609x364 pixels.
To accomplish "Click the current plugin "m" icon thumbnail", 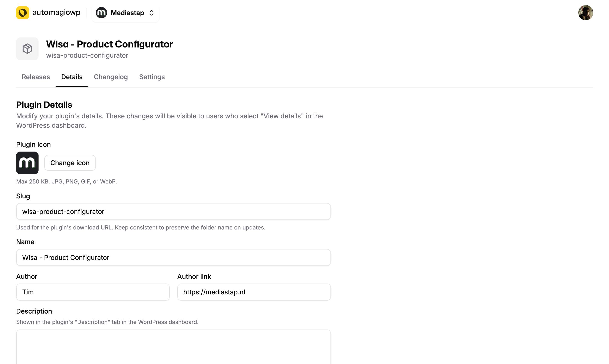I will [x=27, y=163].
